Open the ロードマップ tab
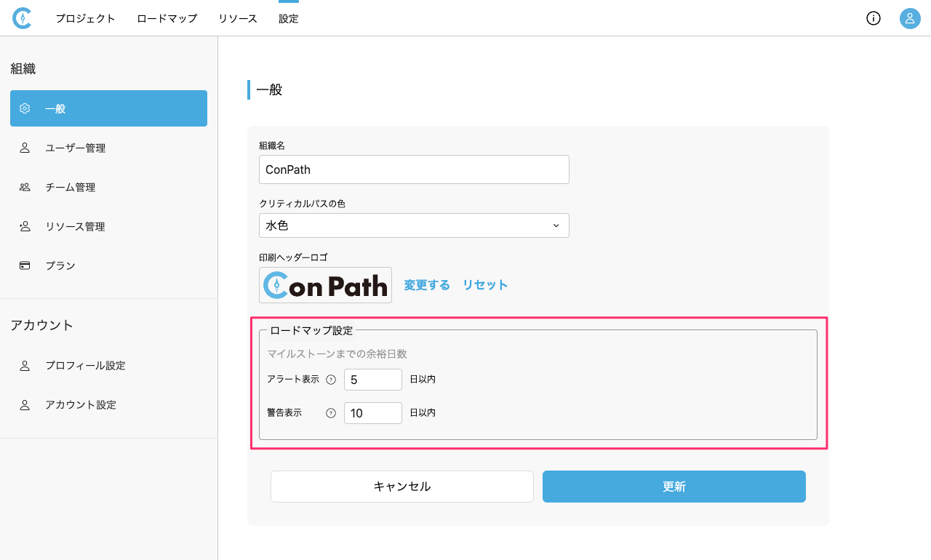 click(167, 19)
